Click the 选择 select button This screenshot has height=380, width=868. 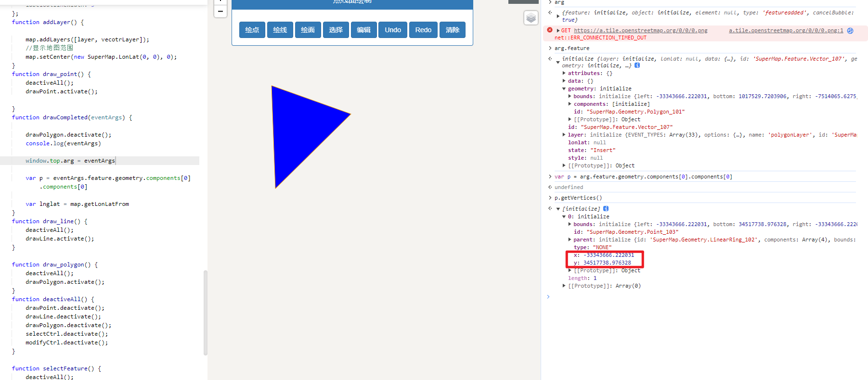coord(336,30)
